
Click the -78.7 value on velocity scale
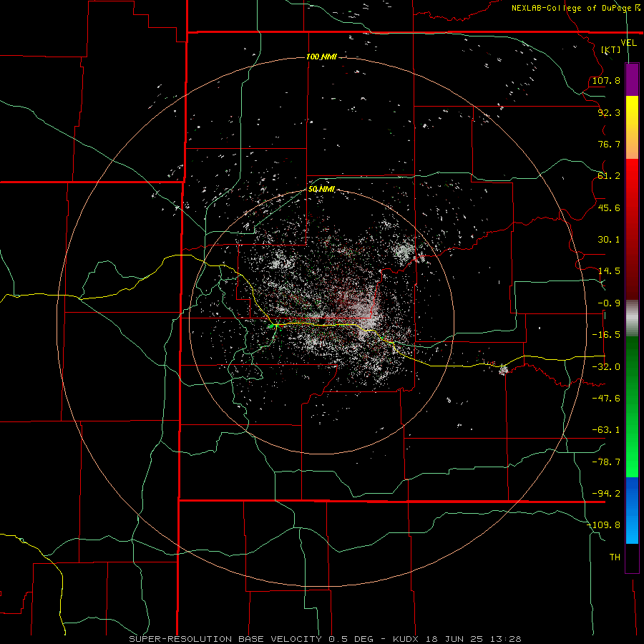pyautogui.click(x=606, y=462)
